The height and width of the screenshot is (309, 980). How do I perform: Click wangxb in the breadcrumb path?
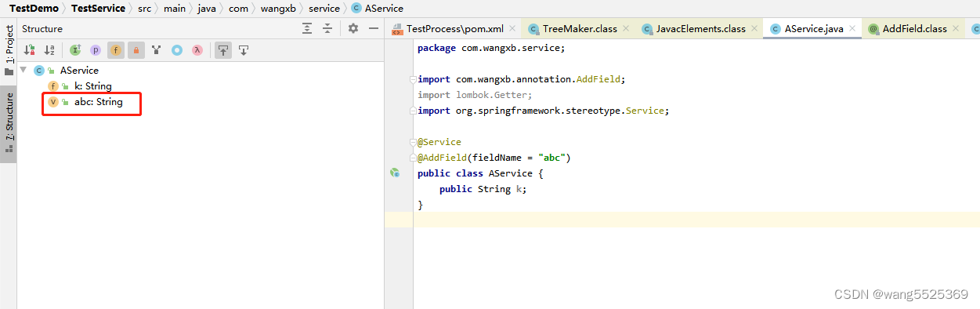(277, 9)
